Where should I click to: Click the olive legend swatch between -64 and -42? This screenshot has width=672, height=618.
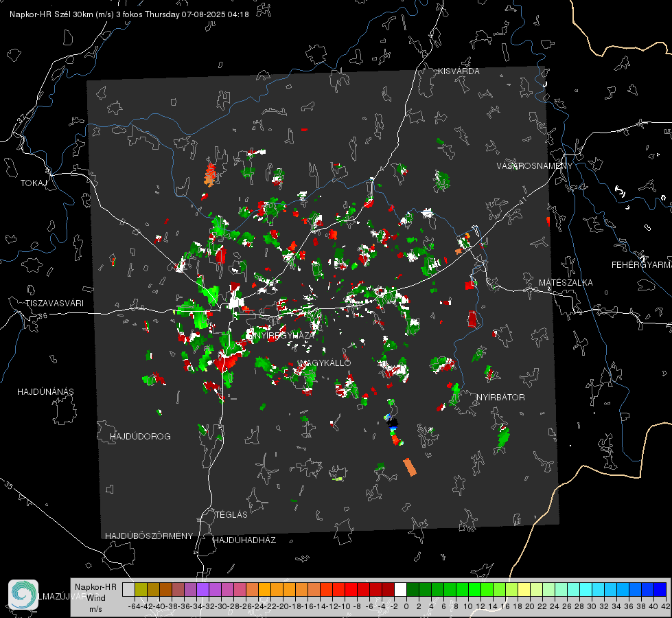pyautogui.click(x=141, y=590)
